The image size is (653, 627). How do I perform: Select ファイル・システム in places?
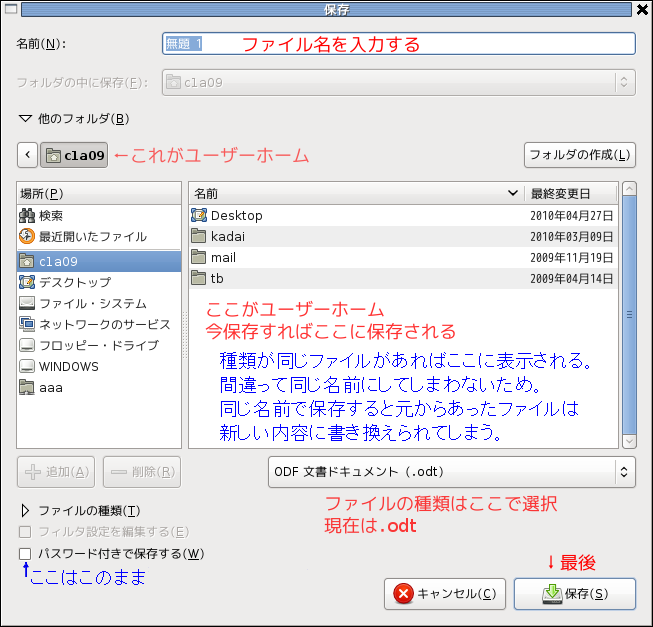[99, 303]
